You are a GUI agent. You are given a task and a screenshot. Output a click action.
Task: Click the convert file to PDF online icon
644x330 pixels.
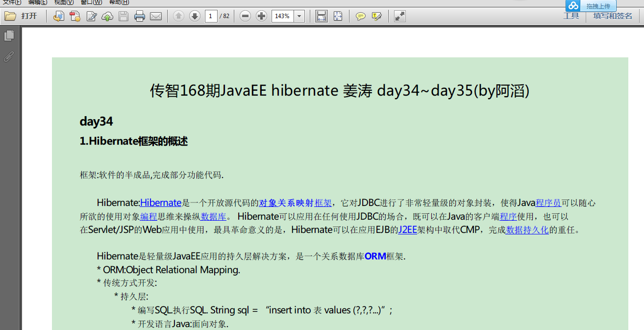point(59,16)
